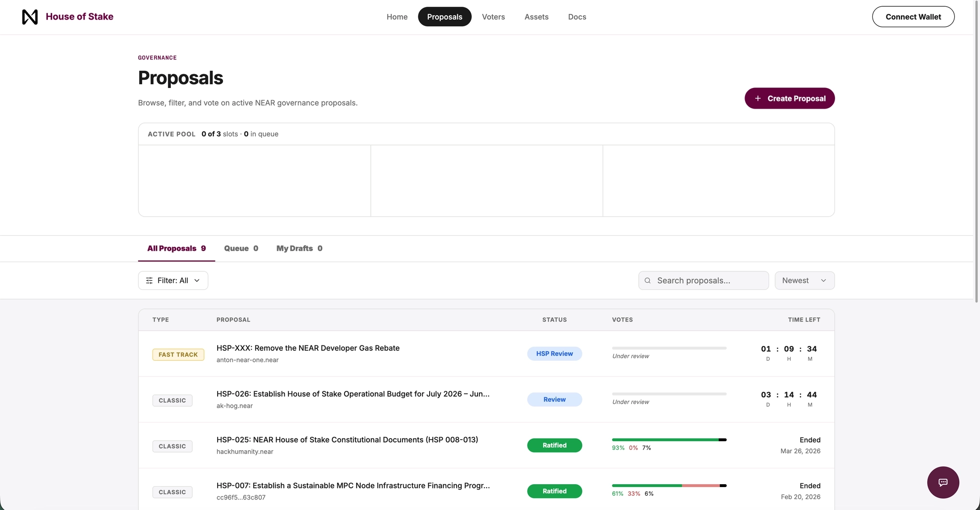The image size is (980, 510).
Task: Click the Connect Wallet button
Action: (x=913, y=17)
